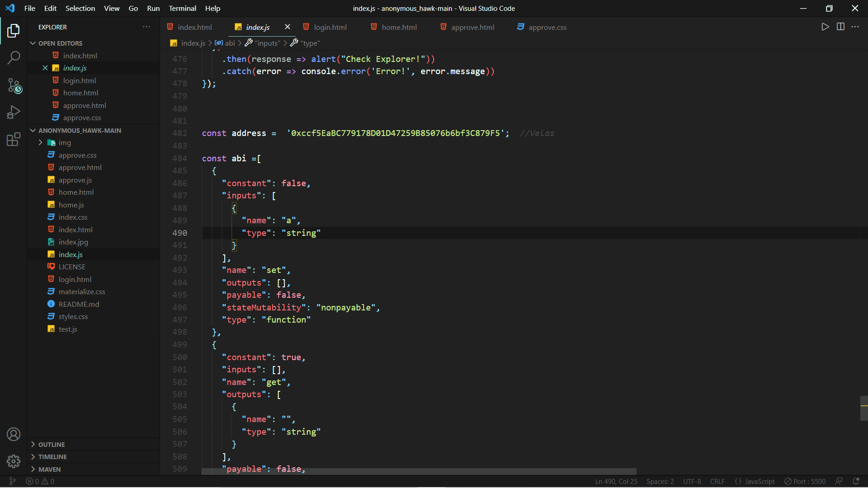
Task: Open the Run and Debug view
Action: pos(14,112)
